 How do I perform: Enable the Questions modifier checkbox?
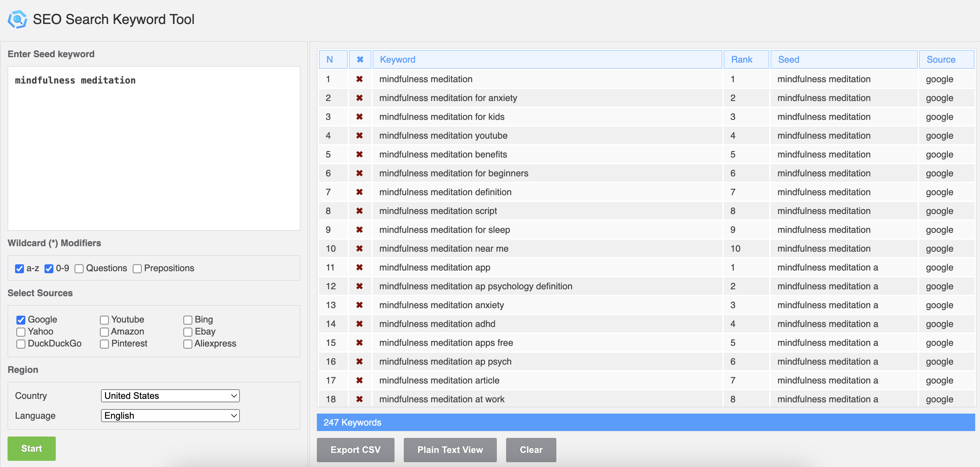[79, 269]
